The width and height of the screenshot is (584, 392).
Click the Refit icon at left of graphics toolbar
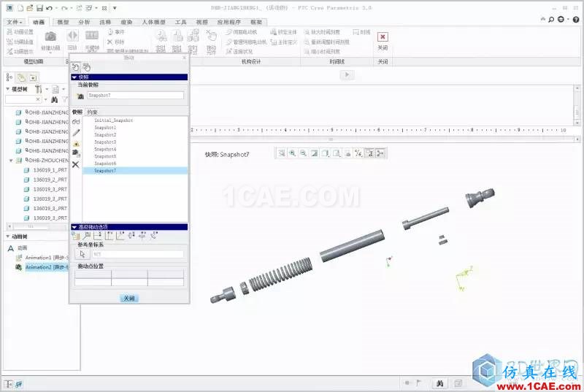point(282,153)
